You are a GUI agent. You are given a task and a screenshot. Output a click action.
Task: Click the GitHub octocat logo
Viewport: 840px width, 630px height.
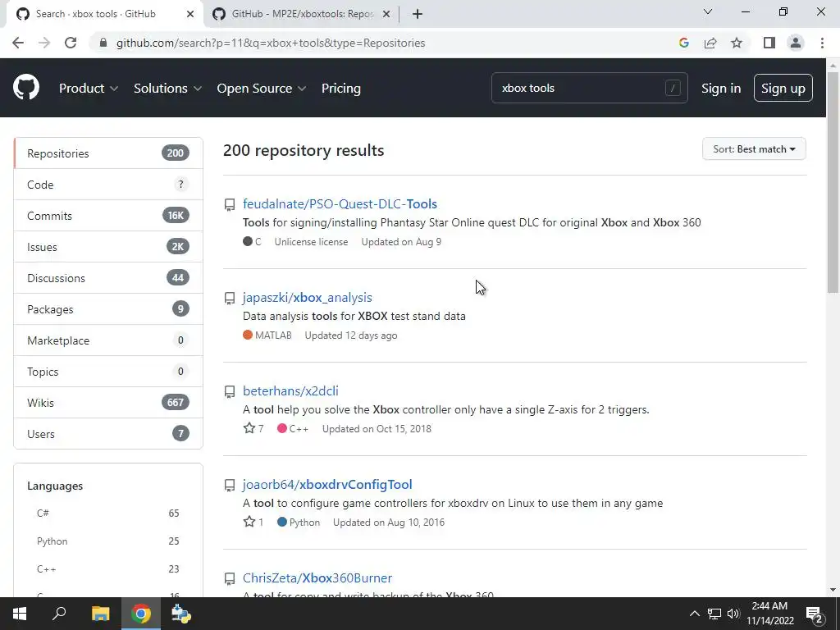[26, 88]
